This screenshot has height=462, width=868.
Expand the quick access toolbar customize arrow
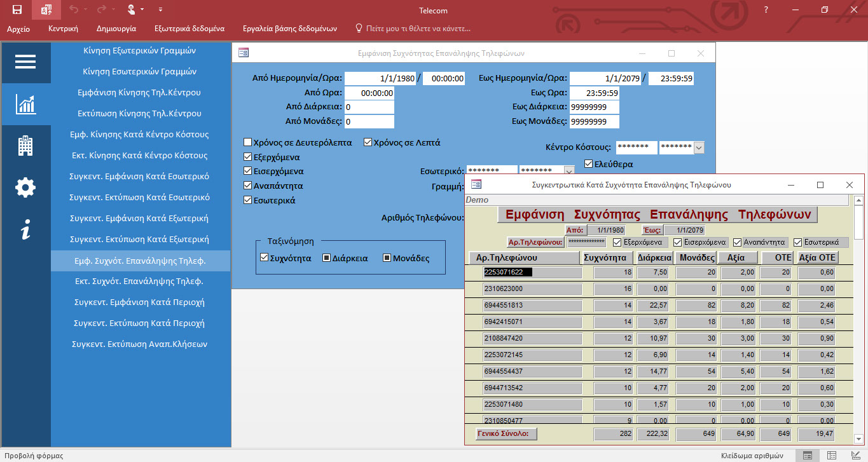(x=160, y=10)
